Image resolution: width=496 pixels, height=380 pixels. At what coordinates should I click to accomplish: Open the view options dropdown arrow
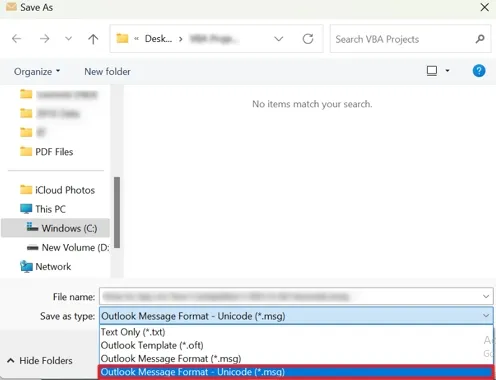point(447,71)
